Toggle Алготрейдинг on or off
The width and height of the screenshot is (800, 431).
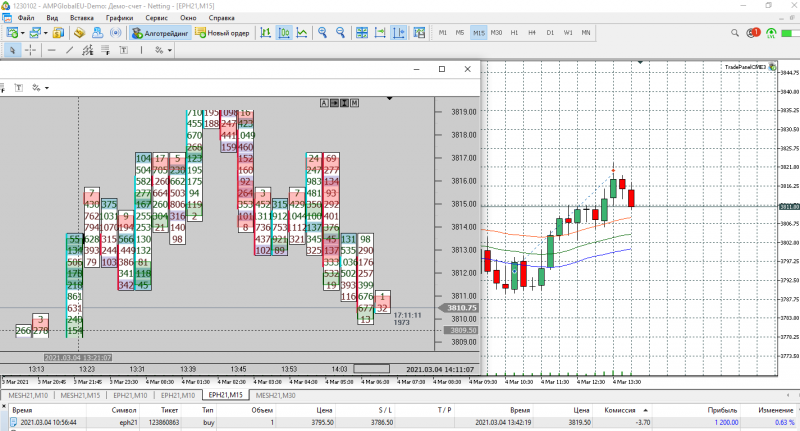coord(160,33)
